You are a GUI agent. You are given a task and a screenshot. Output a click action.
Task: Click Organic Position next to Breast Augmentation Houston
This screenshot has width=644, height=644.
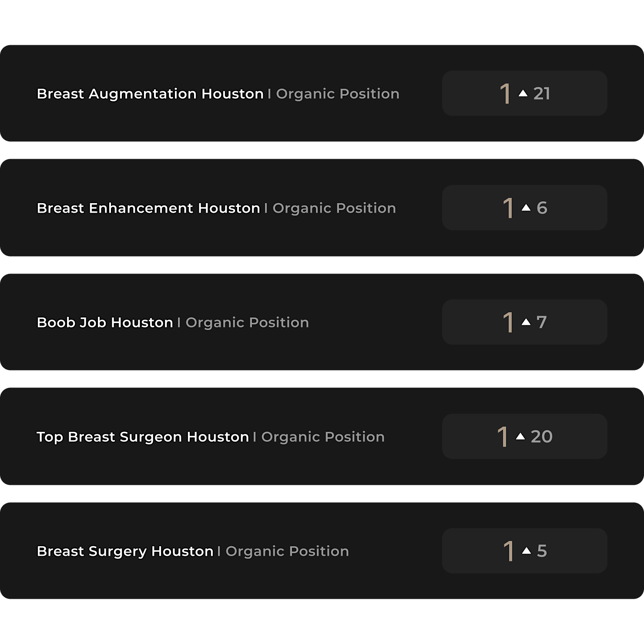(x=338, y=93)
